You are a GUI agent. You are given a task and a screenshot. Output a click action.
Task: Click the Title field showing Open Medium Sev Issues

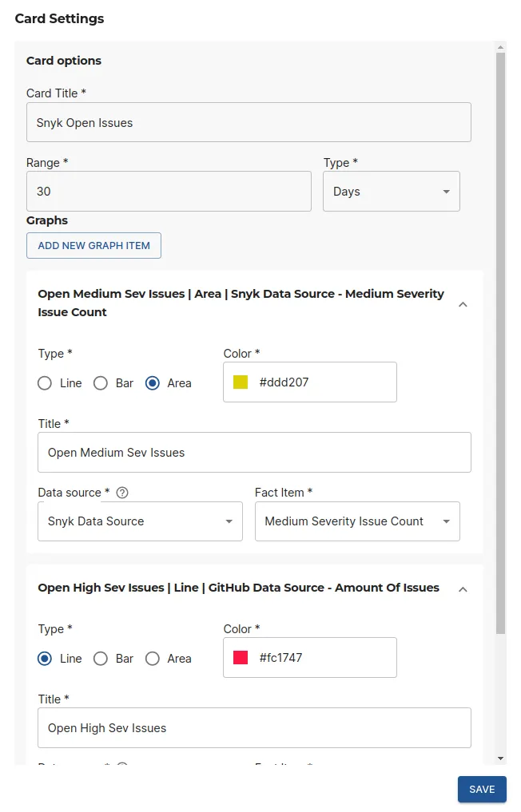254,452
